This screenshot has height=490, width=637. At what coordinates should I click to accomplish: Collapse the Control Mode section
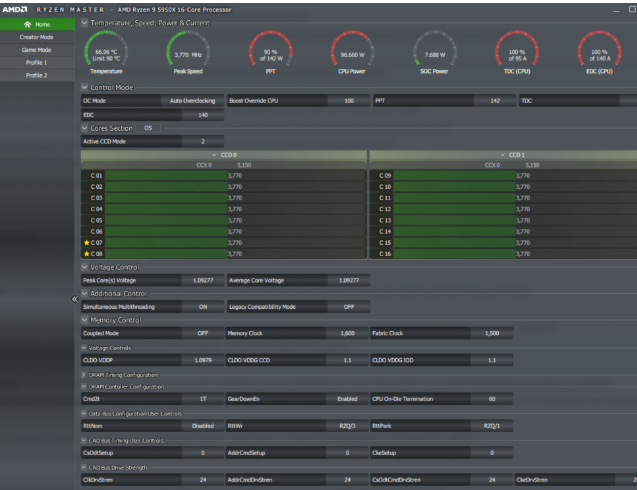(84, 87)
